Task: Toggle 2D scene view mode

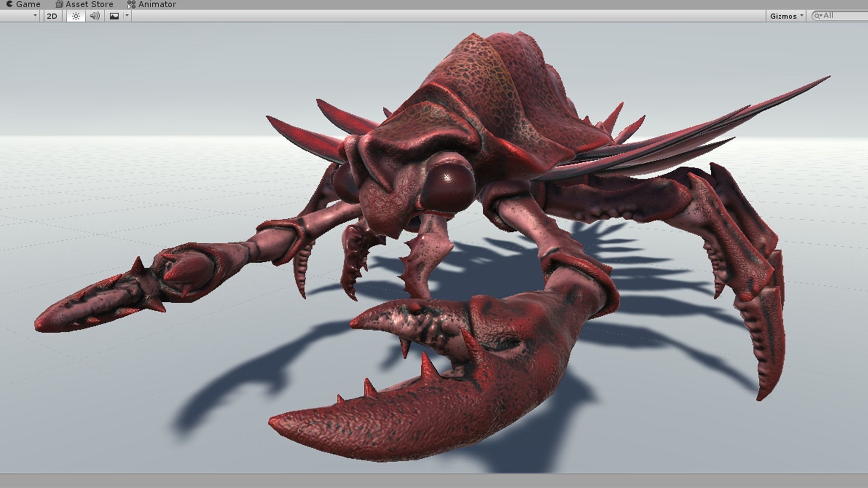Action: (x=52, y=16)
